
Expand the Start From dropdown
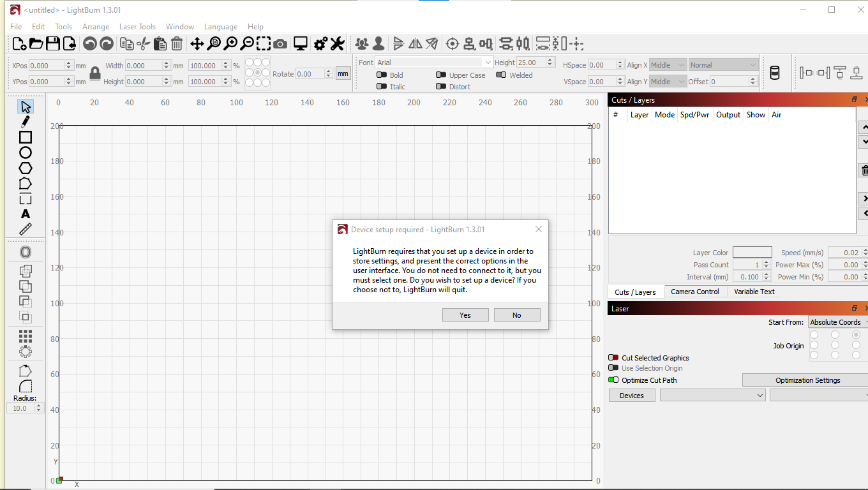[x=837, y=322]
